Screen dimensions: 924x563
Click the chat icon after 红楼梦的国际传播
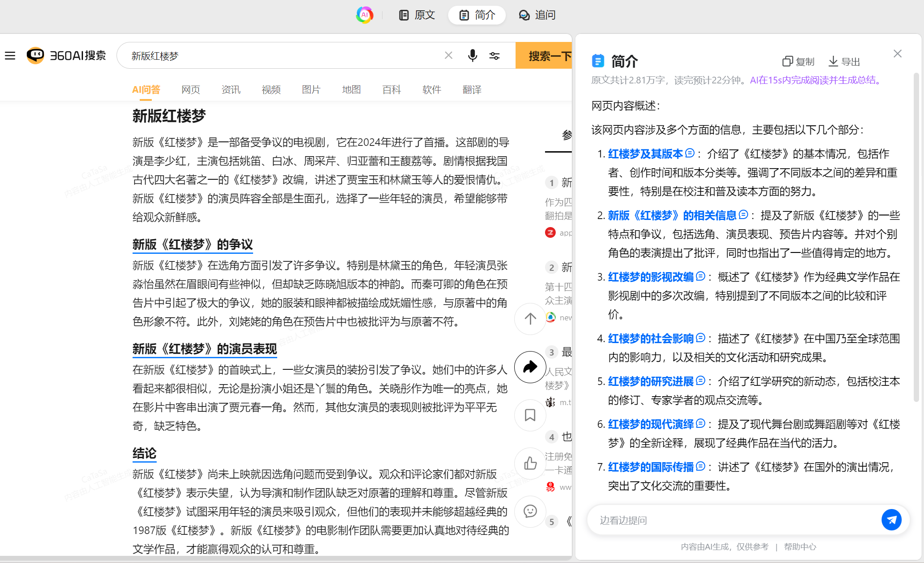tap(700, 466)
